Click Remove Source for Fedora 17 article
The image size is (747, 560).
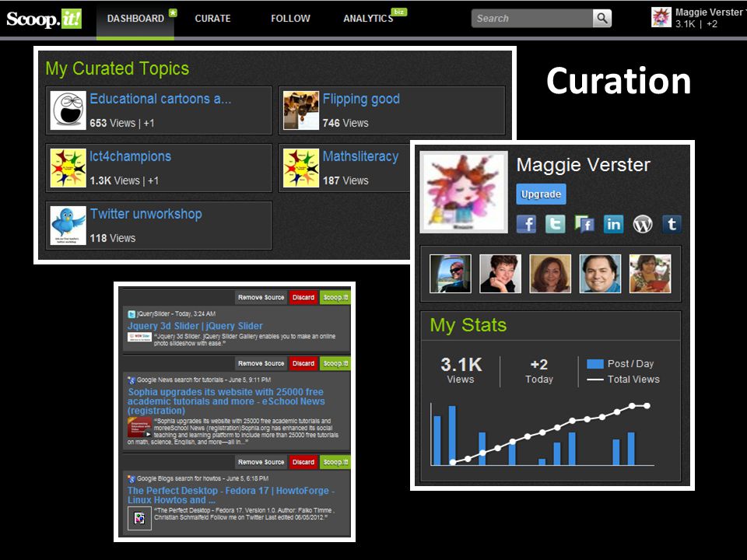pyautogui.click(x=261, y=462)
